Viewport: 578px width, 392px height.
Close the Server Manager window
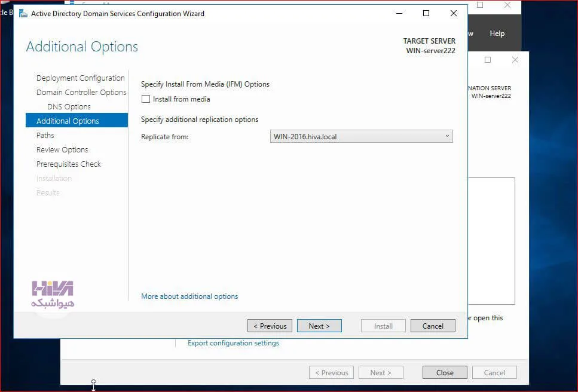(x=507, y=5)
